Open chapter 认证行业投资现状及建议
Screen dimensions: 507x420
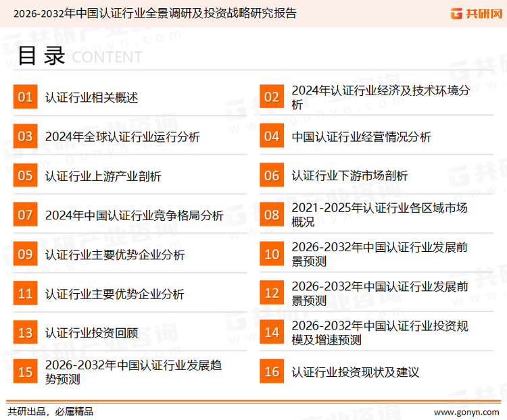356,372
